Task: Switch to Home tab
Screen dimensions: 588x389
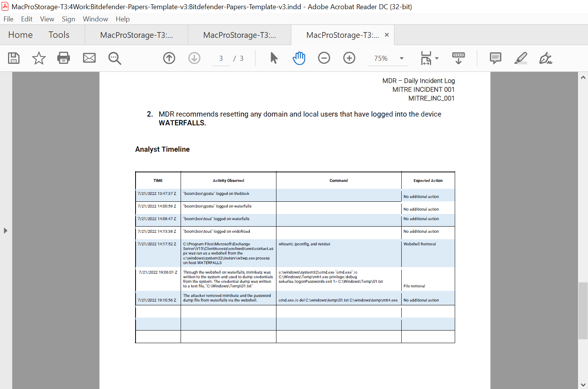Action: [x=21, y=35]
